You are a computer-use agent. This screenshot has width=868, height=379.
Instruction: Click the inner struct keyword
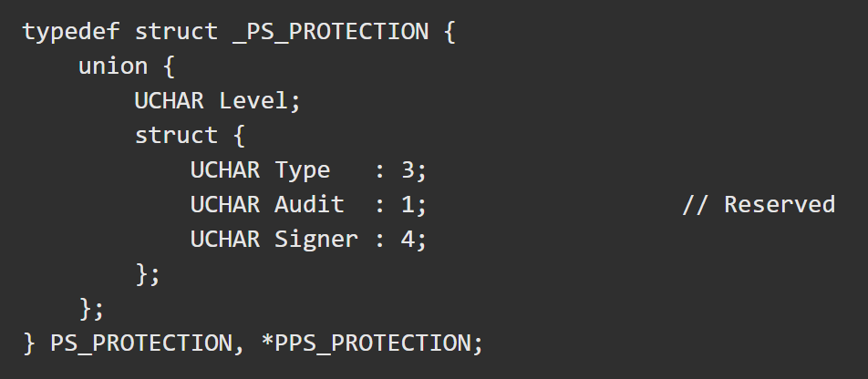tap(176, 136)
